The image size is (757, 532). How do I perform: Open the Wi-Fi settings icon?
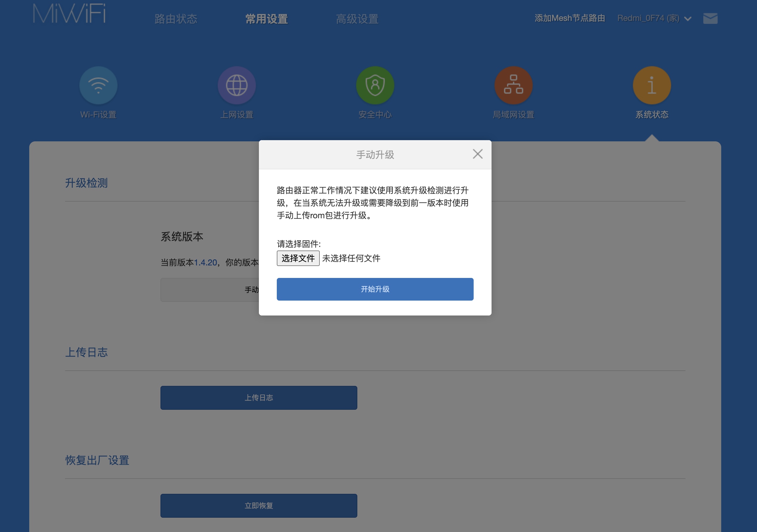(98, 85)
